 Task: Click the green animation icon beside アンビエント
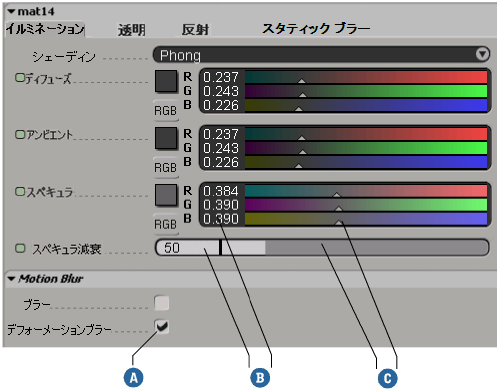20,134
